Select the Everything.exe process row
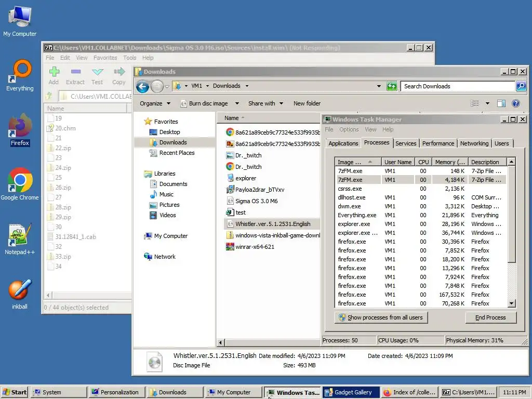532x399 pixels. point(421,215)
